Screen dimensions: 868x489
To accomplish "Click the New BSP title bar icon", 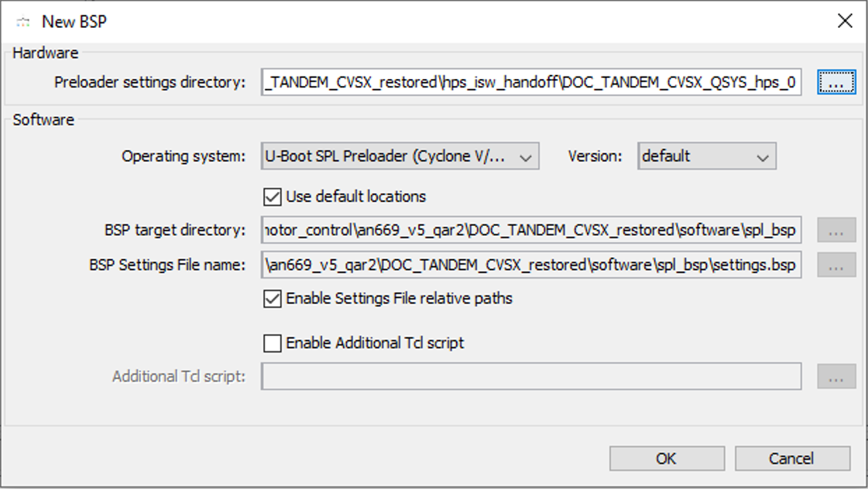I will pos(23,22).
